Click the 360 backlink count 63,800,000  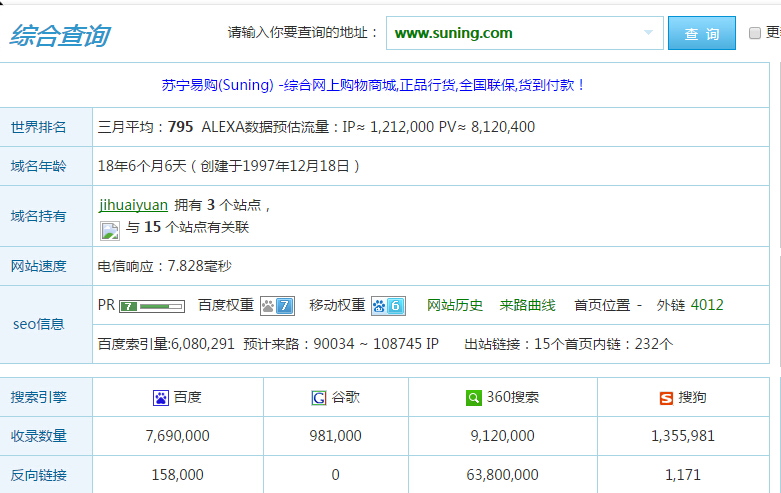coord(503,475)
